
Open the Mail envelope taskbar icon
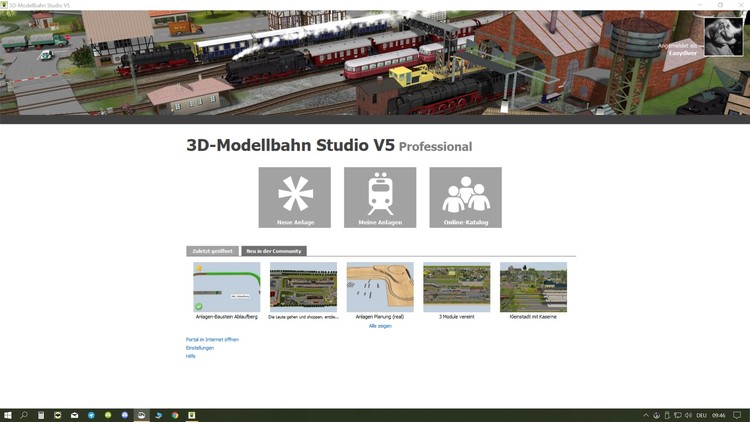[75, 415]
